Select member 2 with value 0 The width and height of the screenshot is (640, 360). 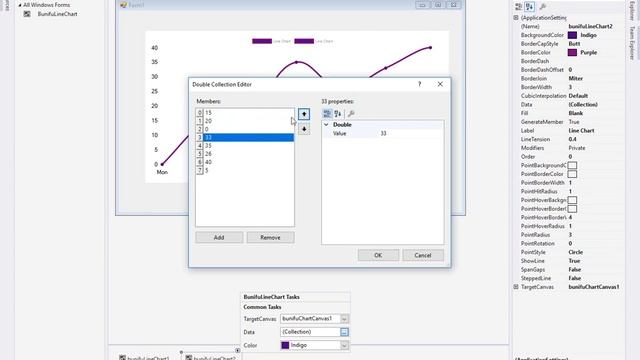[244, 129]
